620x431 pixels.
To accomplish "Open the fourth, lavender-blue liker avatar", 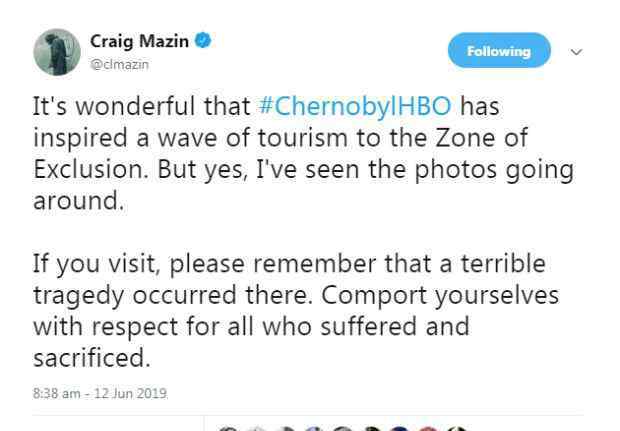I will [312, 429].
